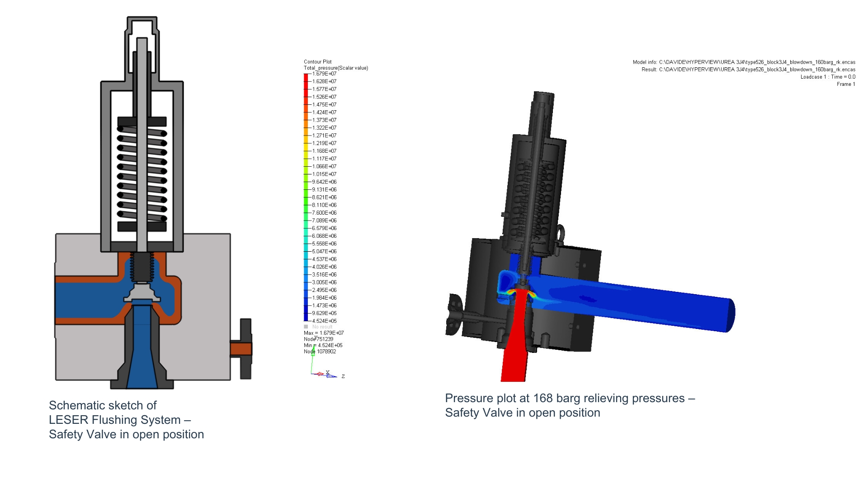
Task: Click the valve disc in schematic sketch
Action: pos(142,293)
